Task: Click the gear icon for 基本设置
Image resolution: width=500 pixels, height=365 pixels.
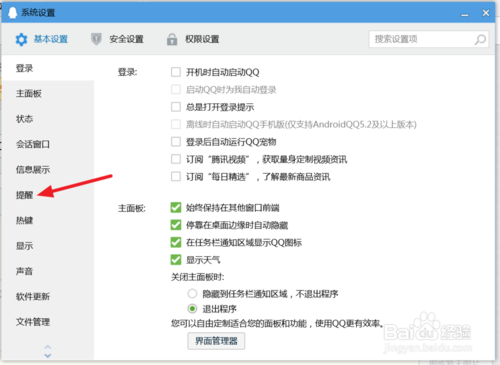Action: pyautogui.click(x=21, y=40)
